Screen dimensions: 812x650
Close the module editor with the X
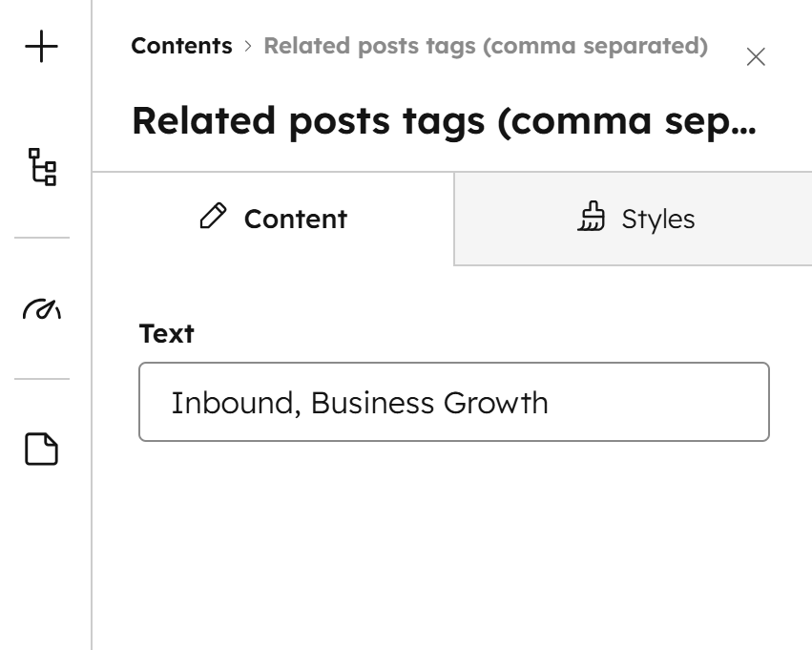[756, 56]
